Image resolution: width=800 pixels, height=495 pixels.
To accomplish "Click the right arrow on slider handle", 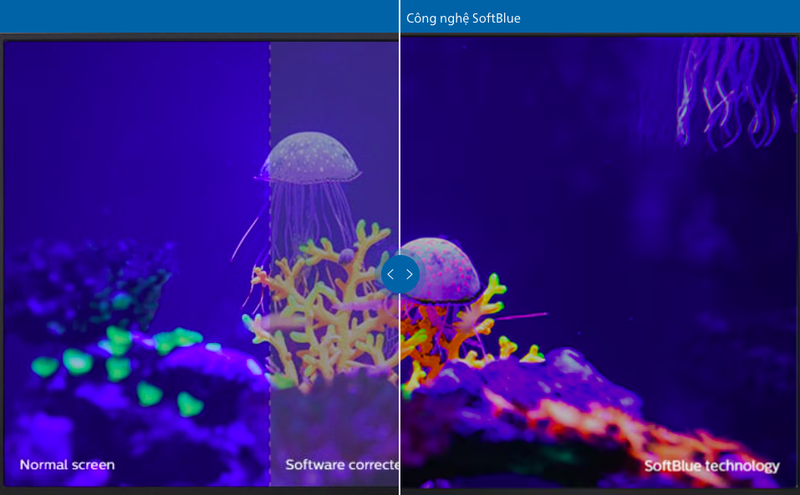I will [x=409, y=275].
